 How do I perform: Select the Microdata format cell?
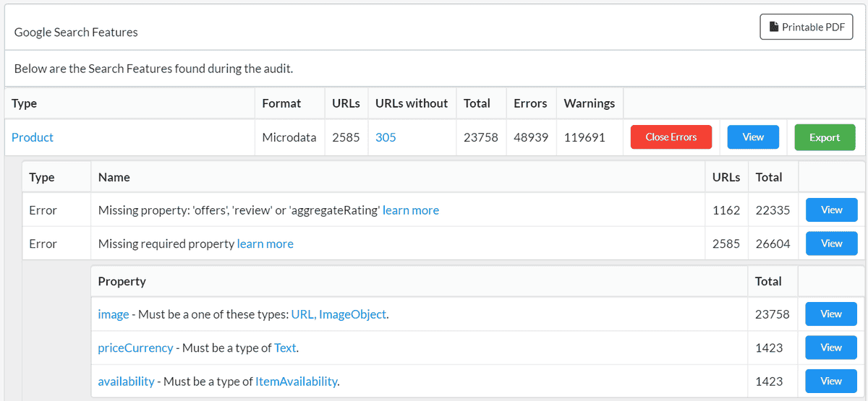tap(289, 137)
